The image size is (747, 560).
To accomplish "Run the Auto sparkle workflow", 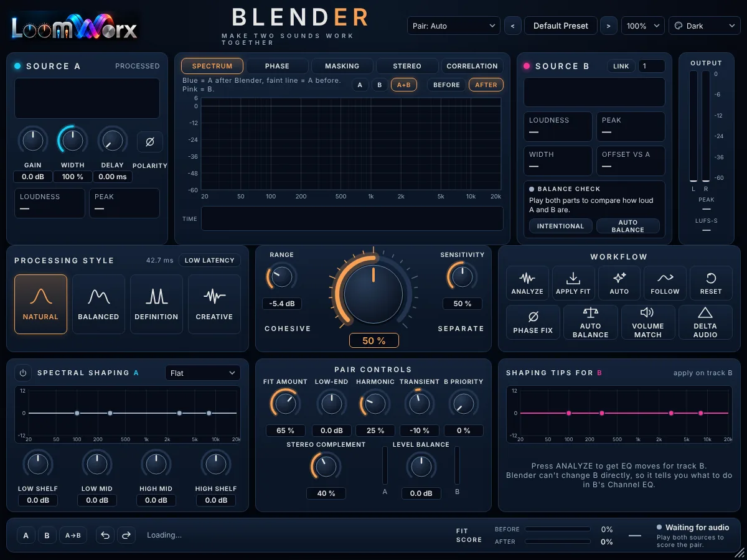I will tap(619, 283).
